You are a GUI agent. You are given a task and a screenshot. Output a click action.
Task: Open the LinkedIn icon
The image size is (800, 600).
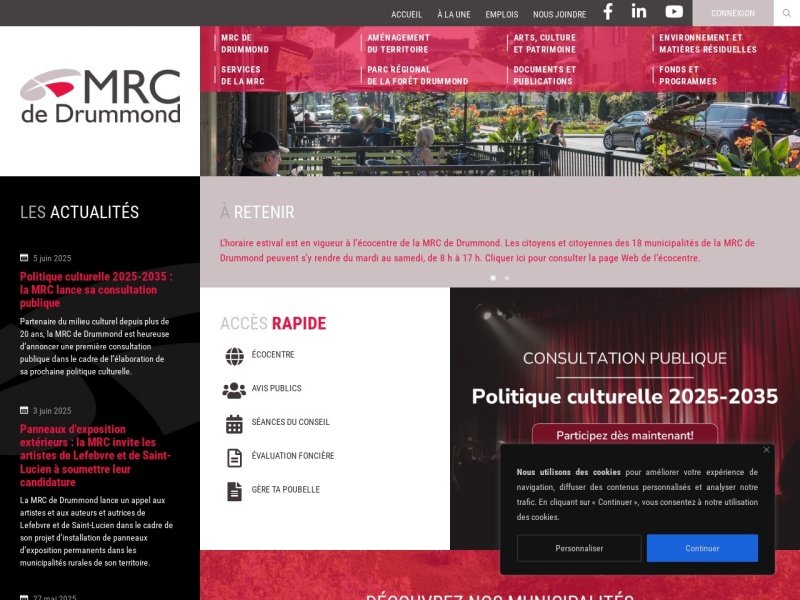[x=639, y=11]
